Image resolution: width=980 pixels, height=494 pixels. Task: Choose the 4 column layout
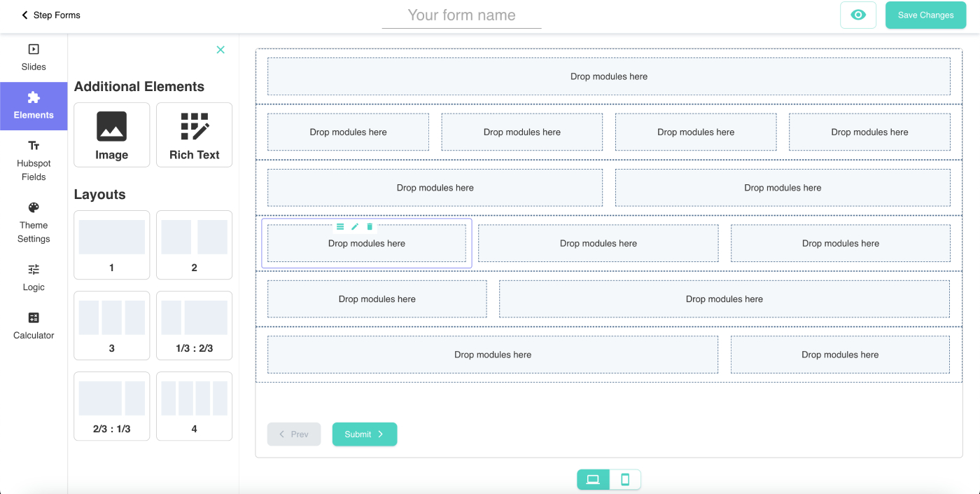194,406
